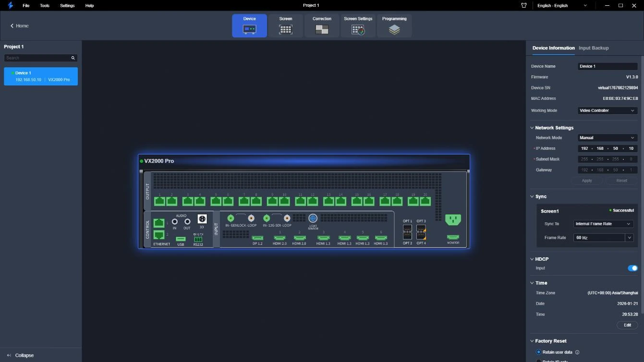This screenshot has width=644, height=362.
Task: Open the Correction tab
Action: [322, 25]
